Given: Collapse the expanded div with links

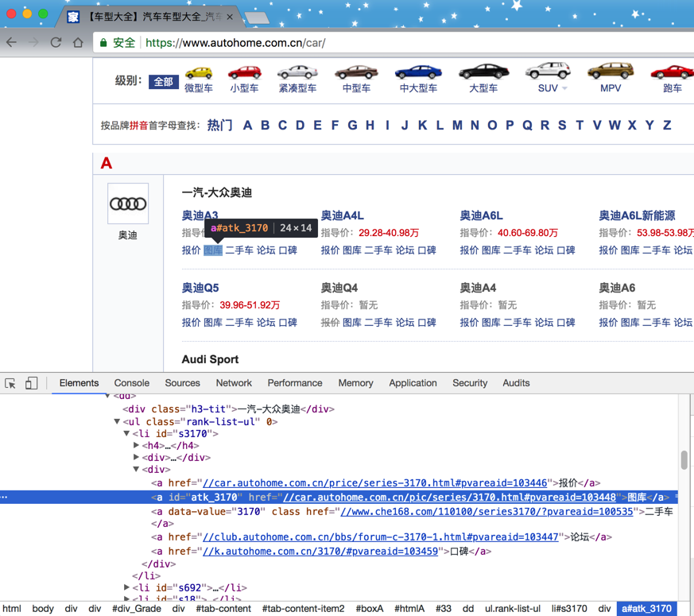Looking at the screenshot, I should pos(136,469).
